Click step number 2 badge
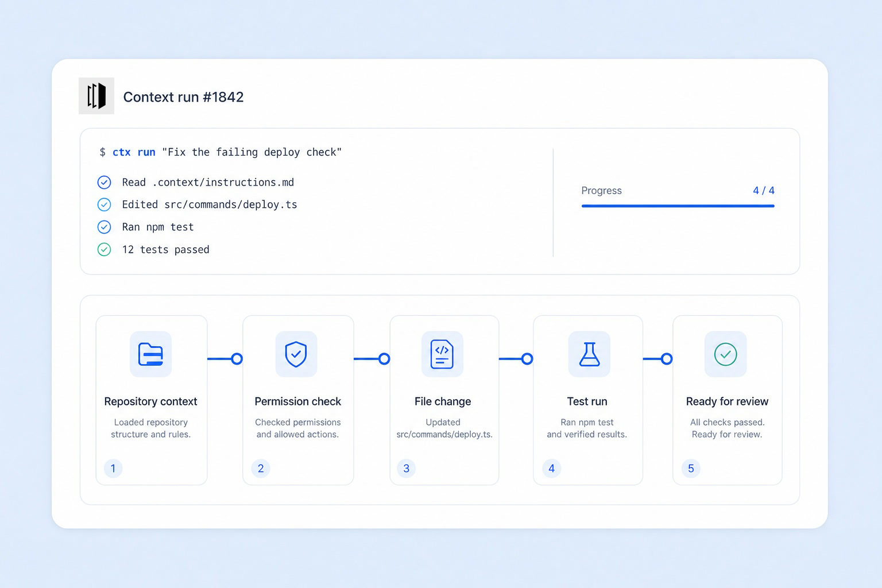 point(261,469)
